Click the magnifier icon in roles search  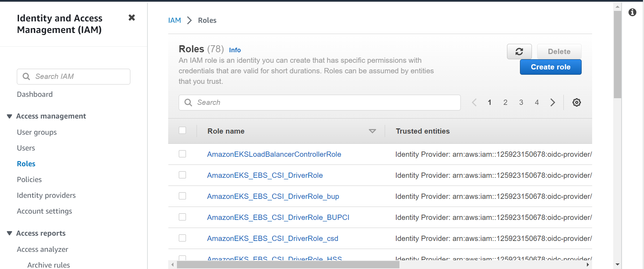pos(188,102)
